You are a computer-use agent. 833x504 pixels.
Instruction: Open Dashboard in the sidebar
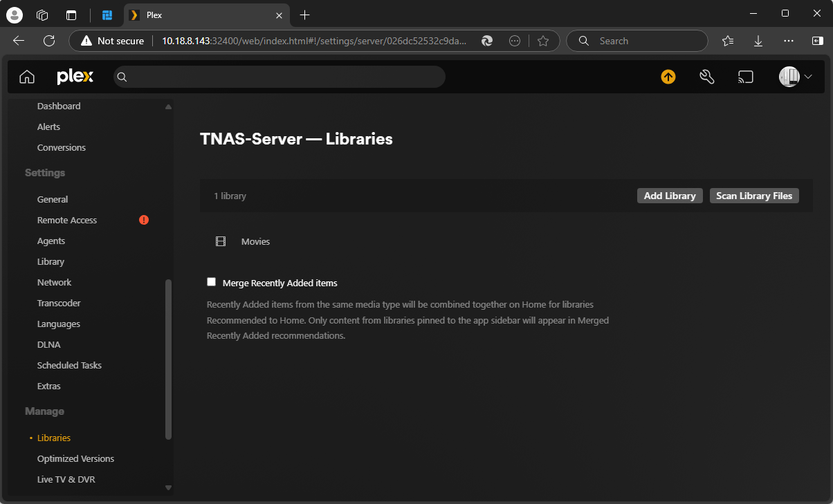[x=59, y=106]
